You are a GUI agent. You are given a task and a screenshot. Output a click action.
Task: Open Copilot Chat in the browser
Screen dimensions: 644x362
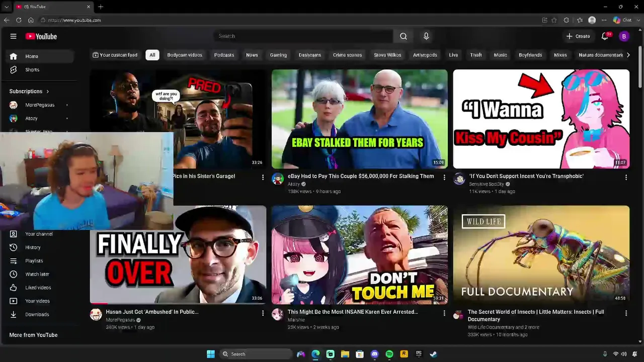pos(622,20)
